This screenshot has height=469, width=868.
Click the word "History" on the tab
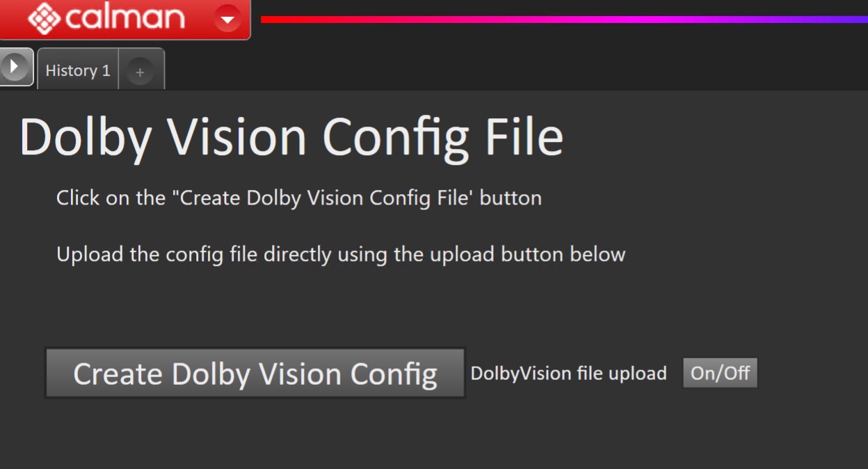(71, 70)
